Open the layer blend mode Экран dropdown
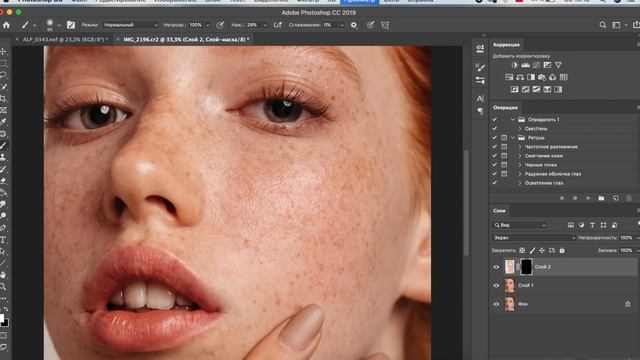 (534, 238)
